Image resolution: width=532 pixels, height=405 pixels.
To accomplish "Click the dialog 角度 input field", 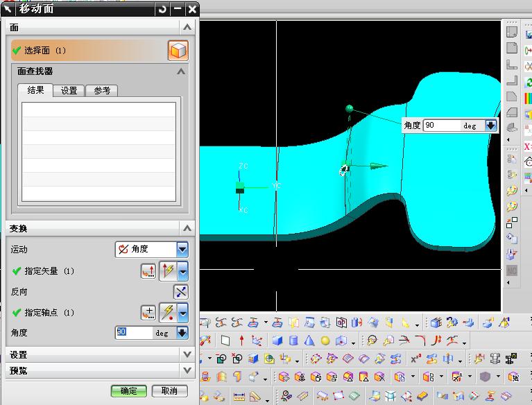I will [x=134, y=333].
